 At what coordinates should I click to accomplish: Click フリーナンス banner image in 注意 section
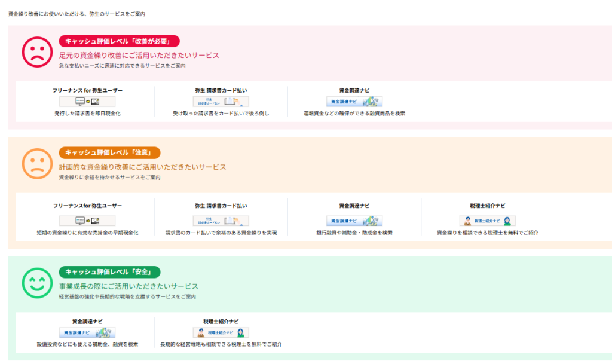87,221
